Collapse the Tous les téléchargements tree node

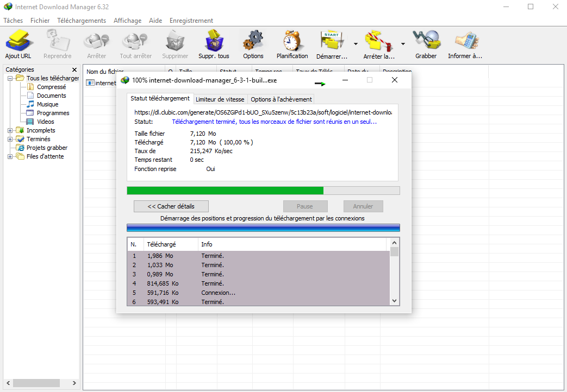[10, 78]
